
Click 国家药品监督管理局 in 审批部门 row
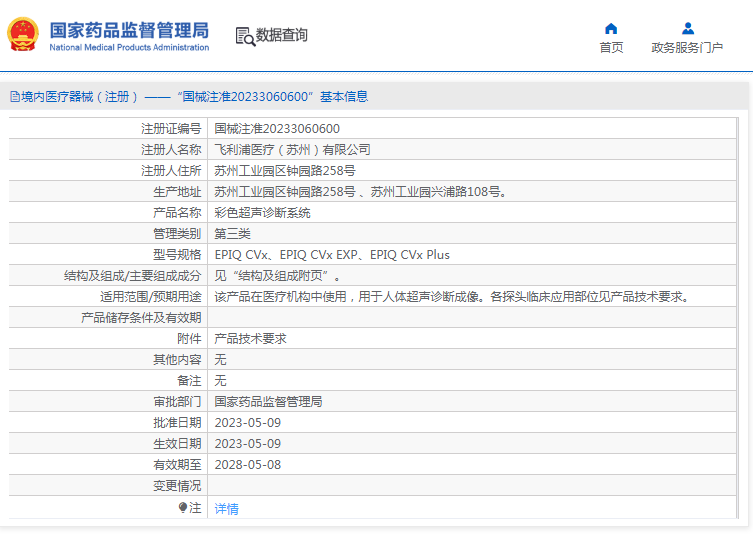point(268,402)
